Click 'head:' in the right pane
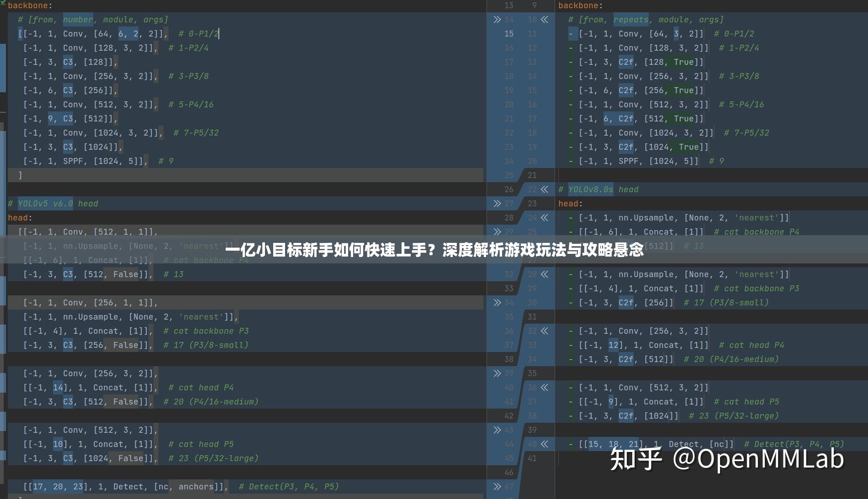Image resolution: width=868 pixels, height=499 pixels. (571, 204)
